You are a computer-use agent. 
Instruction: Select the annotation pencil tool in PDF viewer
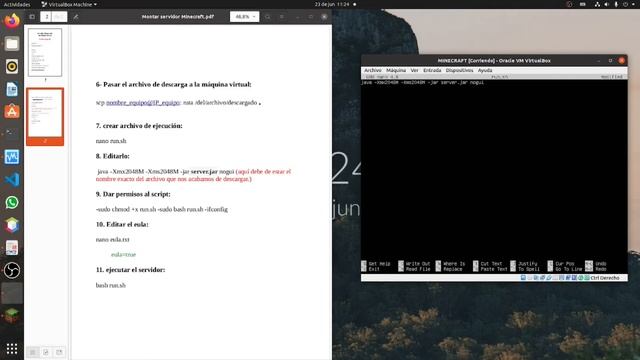point(76,17)
